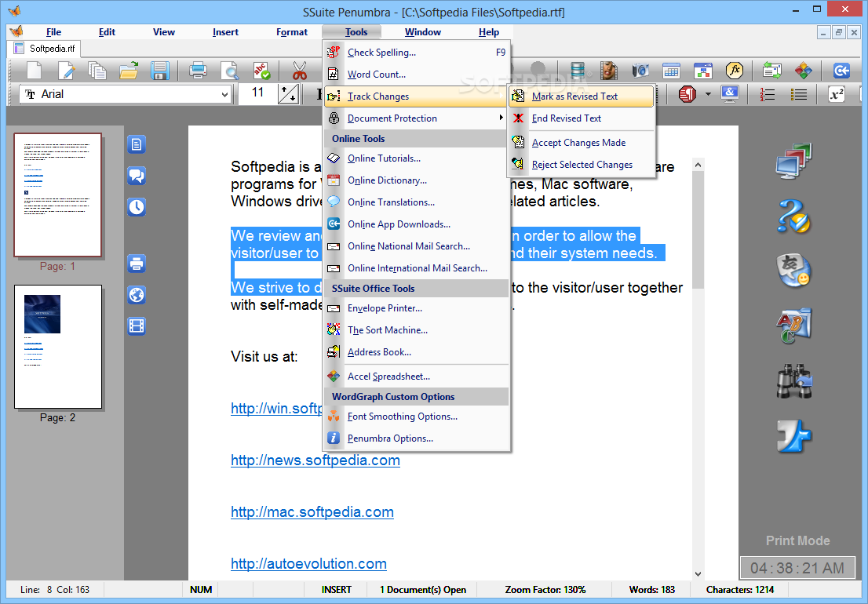Choose Word Count from Tools menu
Viewport: 868px width, 604px height.
coord(416,74)
